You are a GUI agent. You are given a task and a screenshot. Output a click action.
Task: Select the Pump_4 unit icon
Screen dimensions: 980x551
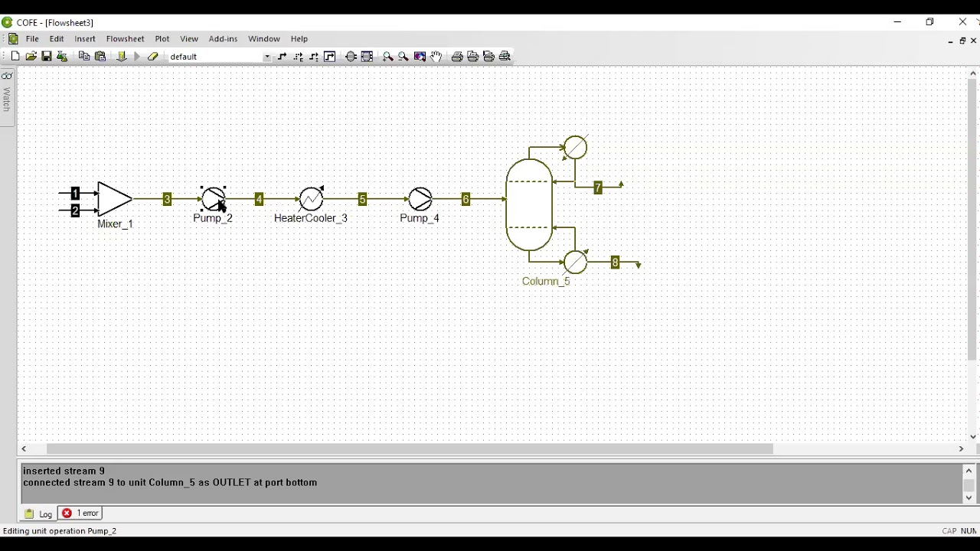coord(420,199)
